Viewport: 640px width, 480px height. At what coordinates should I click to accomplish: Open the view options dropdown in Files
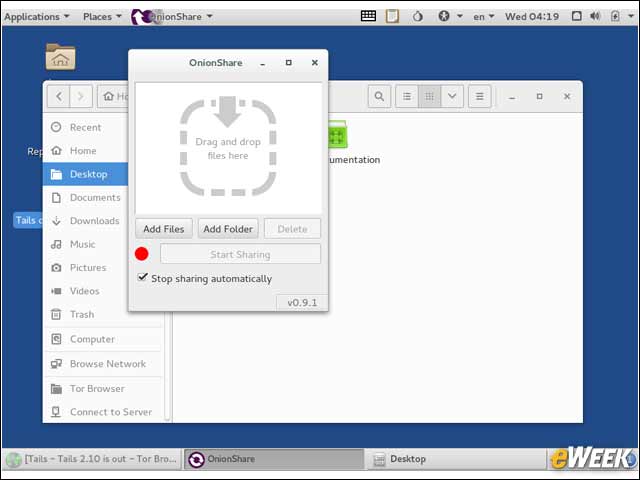point(452,97)
